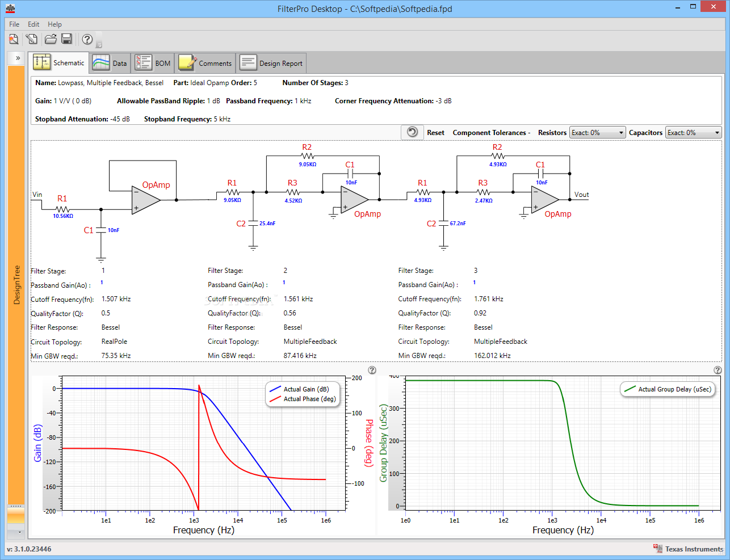Expand the DesignTree panel with chevron
The width and height of the screenshot is (730, 560).
coord(18,58)
